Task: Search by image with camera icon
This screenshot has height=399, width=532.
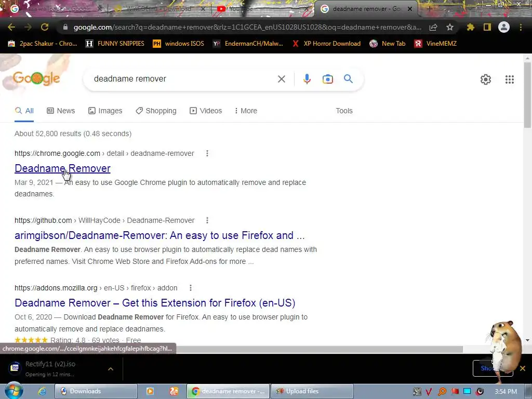Action: pos(328,79)
